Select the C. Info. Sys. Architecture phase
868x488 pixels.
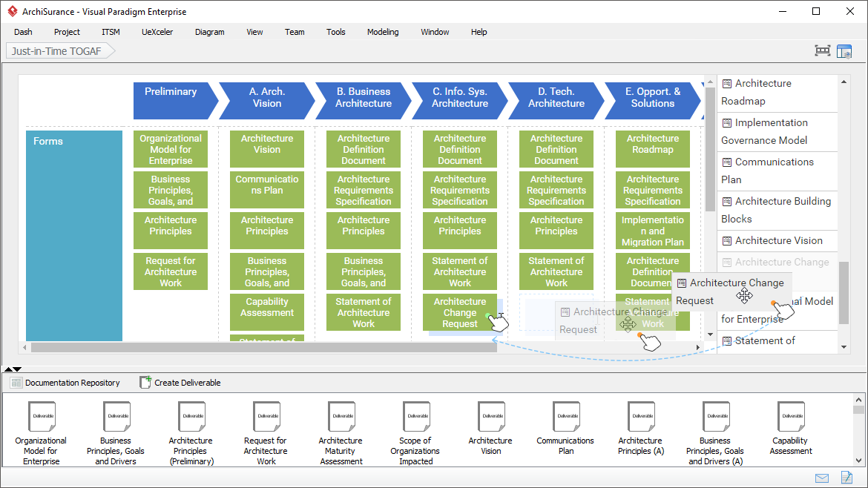coord(460,101)
